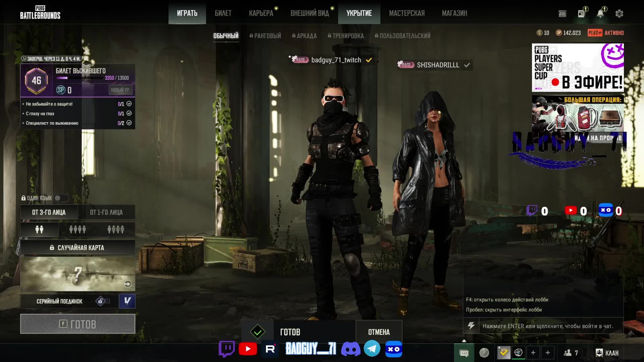
Task: Open the lobby chat icon
Action: [x=464, y=353]
